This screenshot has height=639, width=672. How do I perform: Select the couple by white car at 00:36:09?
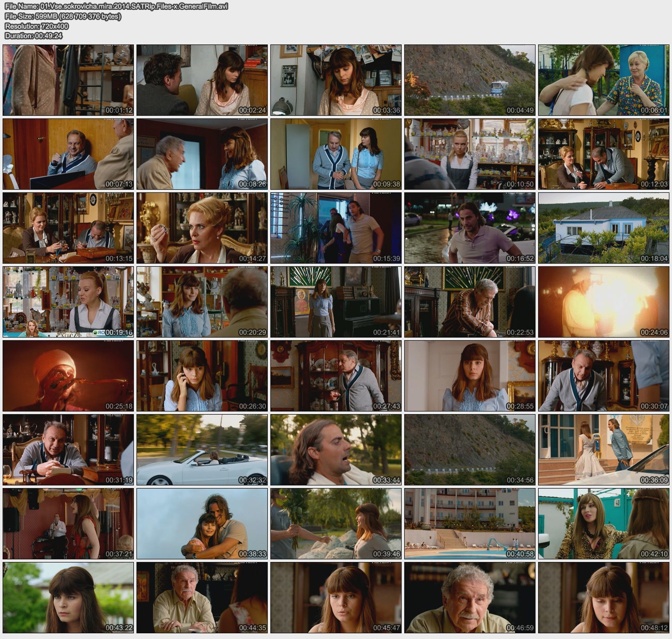pyautogui.click(x=603, y=450)
